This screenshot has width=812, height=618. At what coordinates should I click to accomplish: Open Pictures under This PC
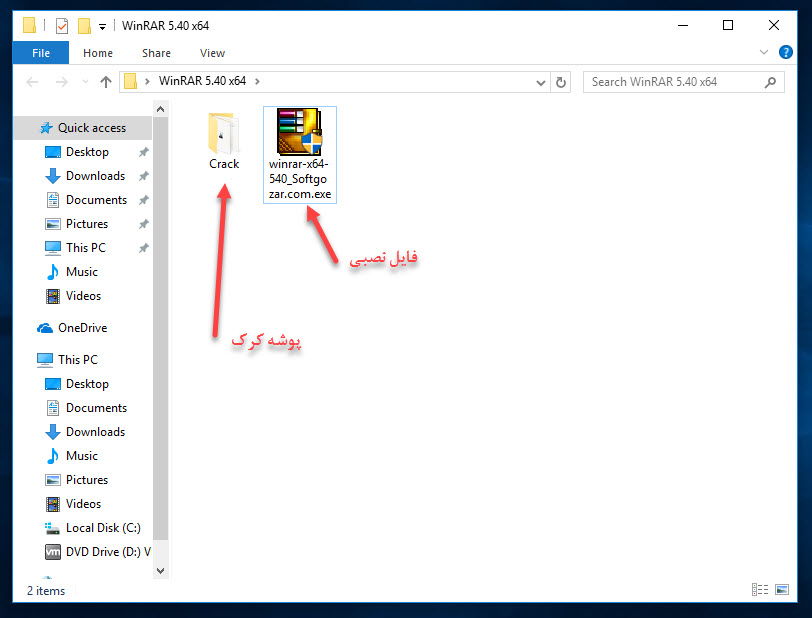[87, 480]
